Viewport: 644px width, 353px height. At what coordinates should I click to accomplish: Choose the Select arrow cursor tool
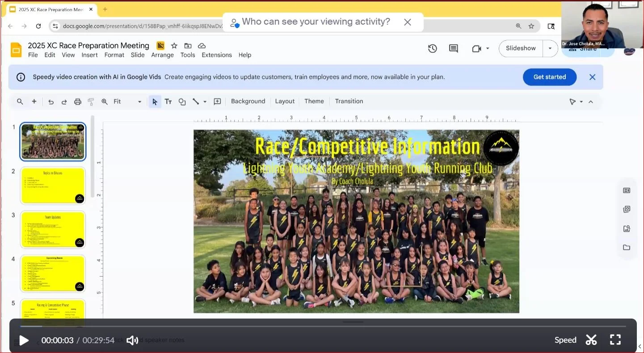pos(155,102)
